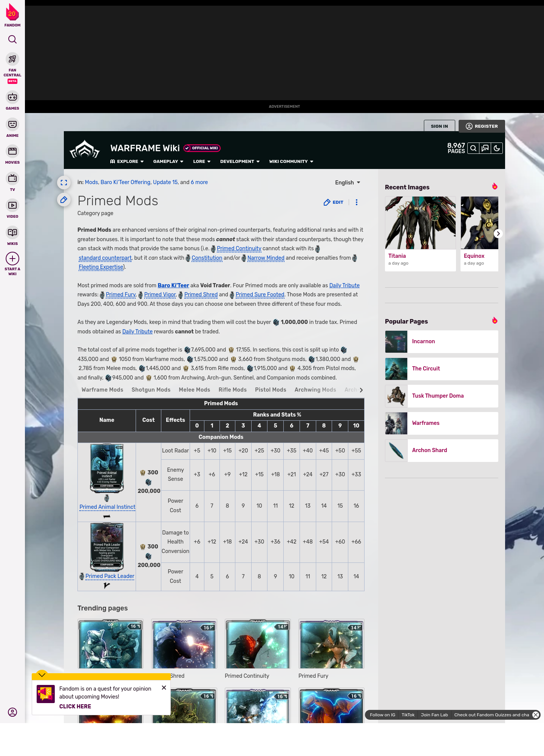Image resolution: width=544 pixels, height=756 pixels.
Task: Open the Primed Animal Instinct link
Action: click(107, 507)
